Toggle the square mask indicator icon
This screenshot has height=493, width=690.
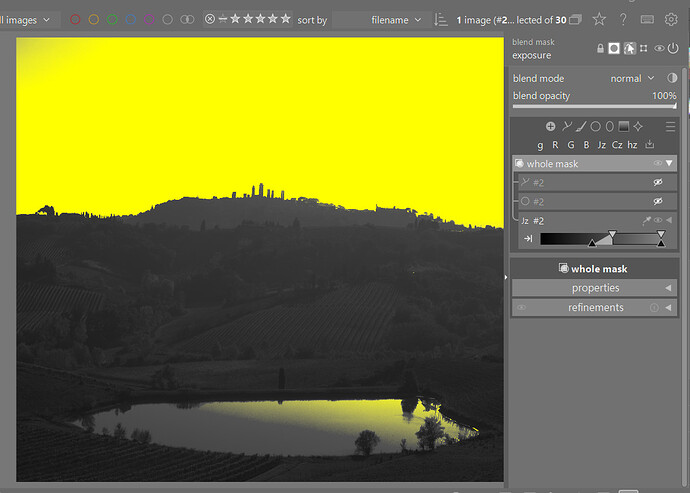(x=614, y=48)
